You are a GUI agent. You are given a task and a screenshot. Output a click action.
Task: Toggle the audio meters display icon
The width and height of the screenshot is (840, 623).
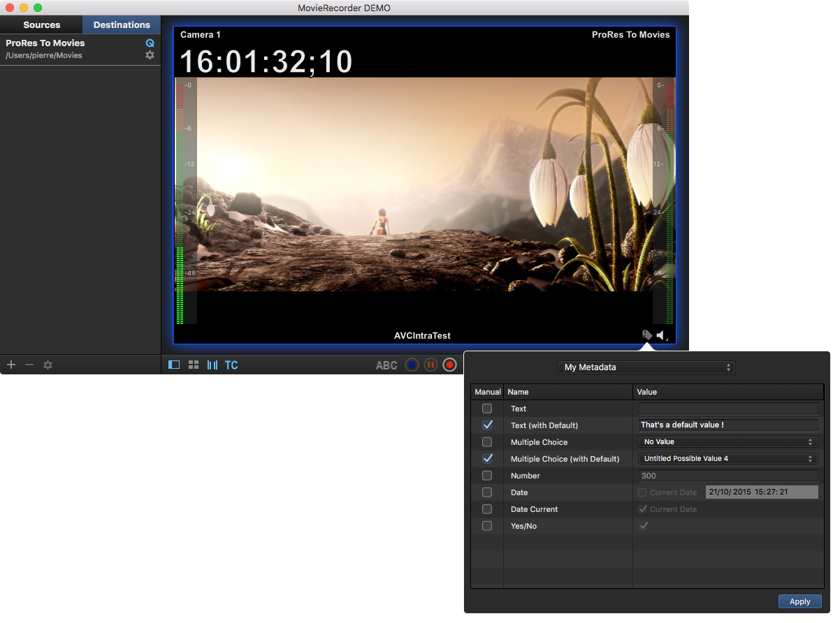point(212,365)
